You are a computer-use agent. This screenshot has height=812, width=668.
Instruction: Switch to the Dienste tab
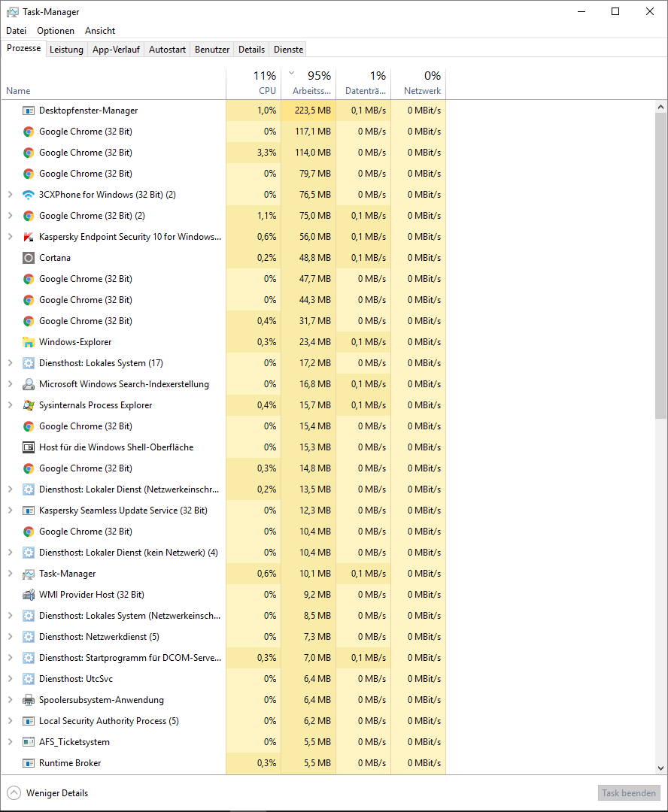[289, 50]
